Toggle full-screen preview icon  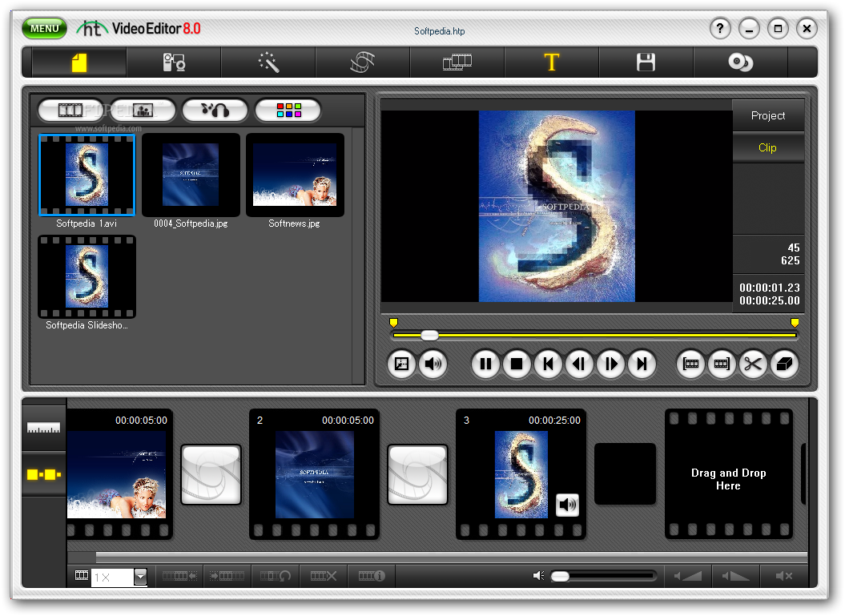(x=401, y=364)
